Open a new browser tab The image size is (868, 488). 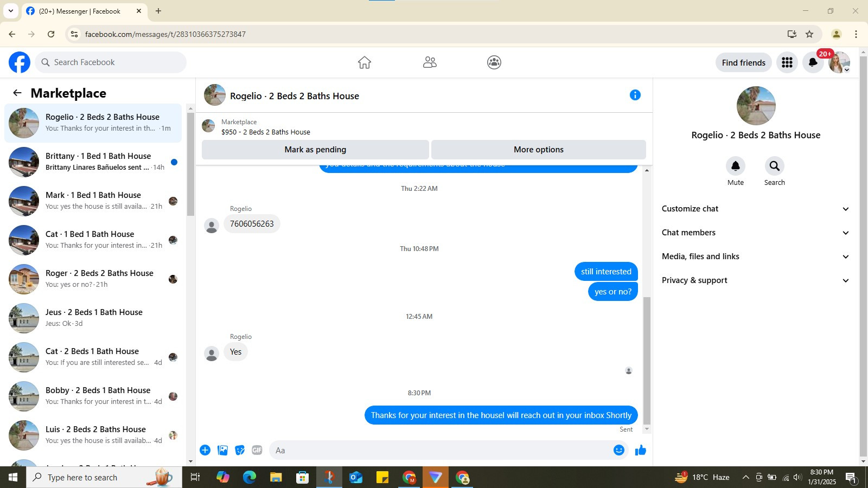tap(158, 11)
